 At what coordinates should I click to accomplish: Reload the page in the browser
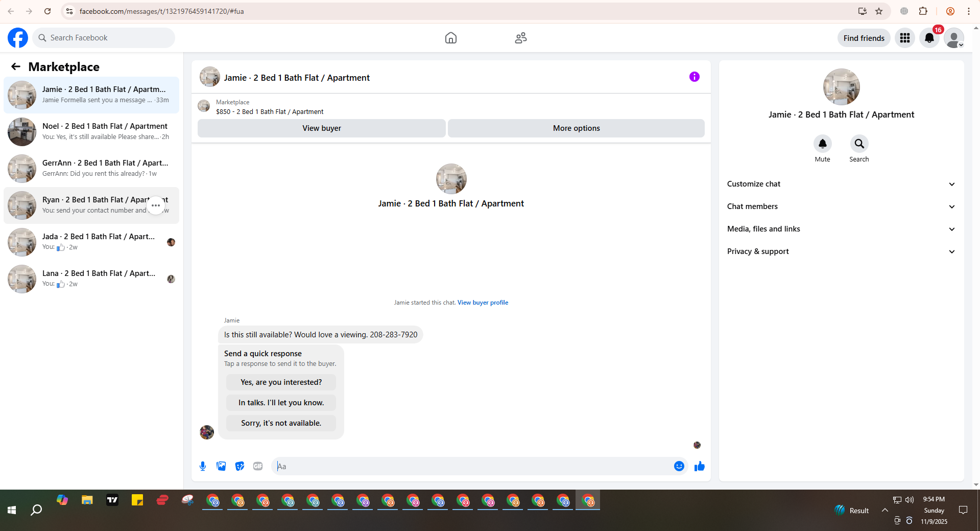click(47, 11)
